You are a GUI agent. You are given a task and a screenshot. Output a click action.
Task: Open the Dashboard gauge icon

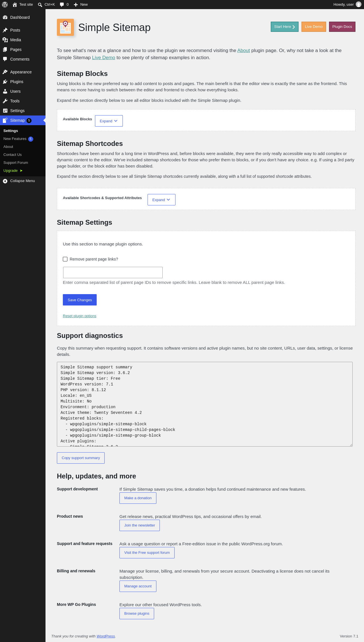click(x=5, y=17)
